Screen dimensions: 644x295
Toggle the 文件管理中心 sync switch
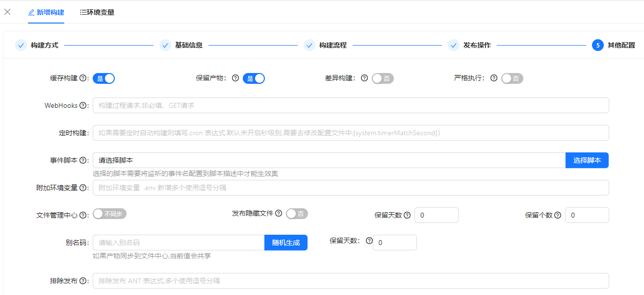(x=110, y=214)
